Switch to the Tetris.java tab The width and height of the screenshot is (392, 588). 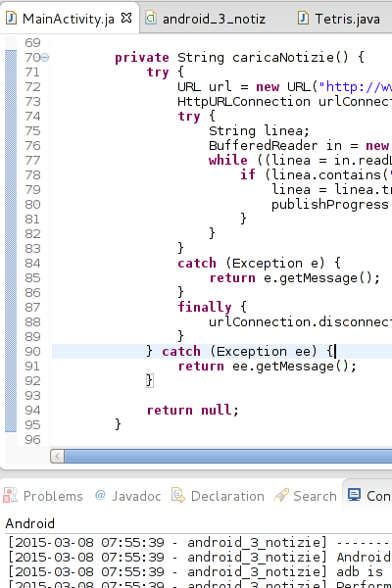point(339,18)
